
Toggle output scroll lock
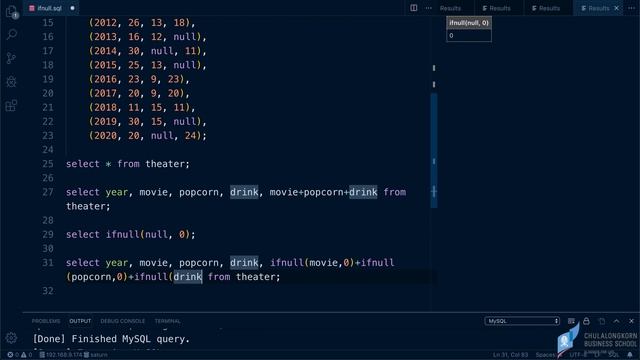586,321
